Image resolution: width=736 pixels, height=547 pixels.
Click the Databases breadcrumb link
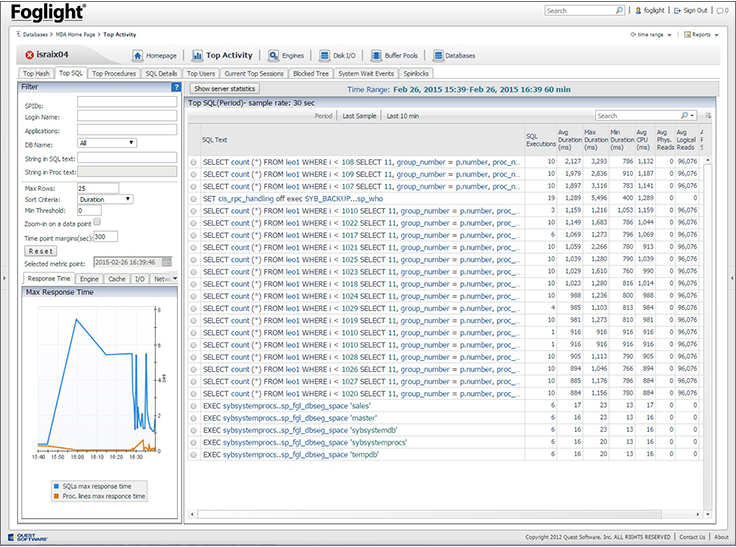[35, 34]
